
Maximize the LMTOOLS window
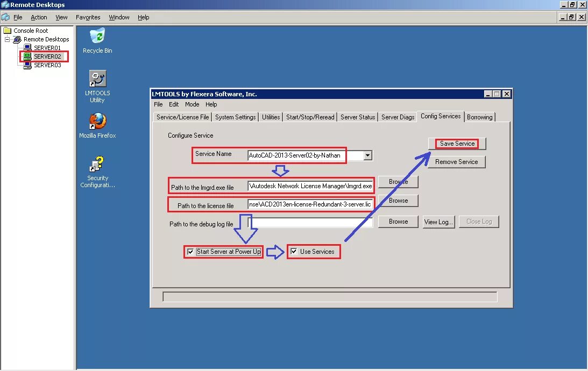[497, 94]
